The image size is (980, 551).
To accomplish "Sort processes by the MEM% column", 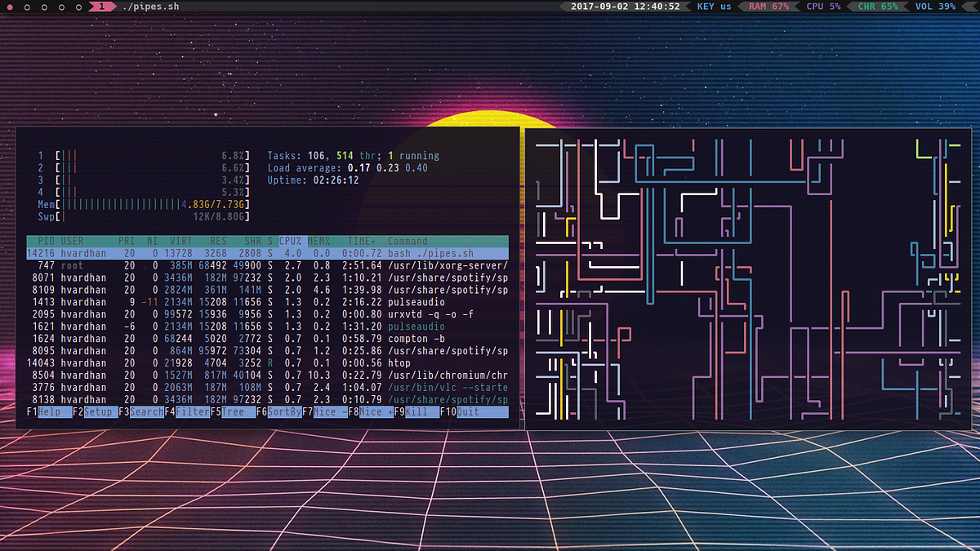I will tap(318, 241).
